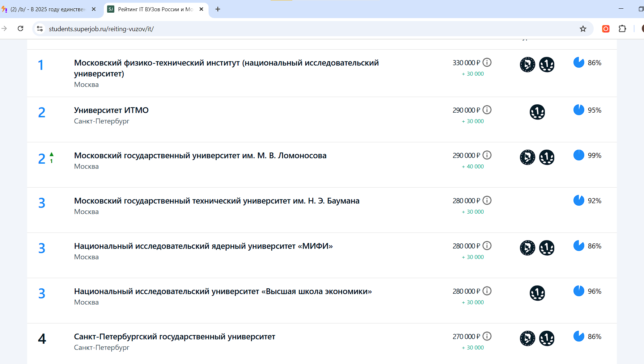The height and width of the screenshot is (364, 644).
Task: Click laurel badge for «Высшая школа экономики»
Action: pos(537,293)
